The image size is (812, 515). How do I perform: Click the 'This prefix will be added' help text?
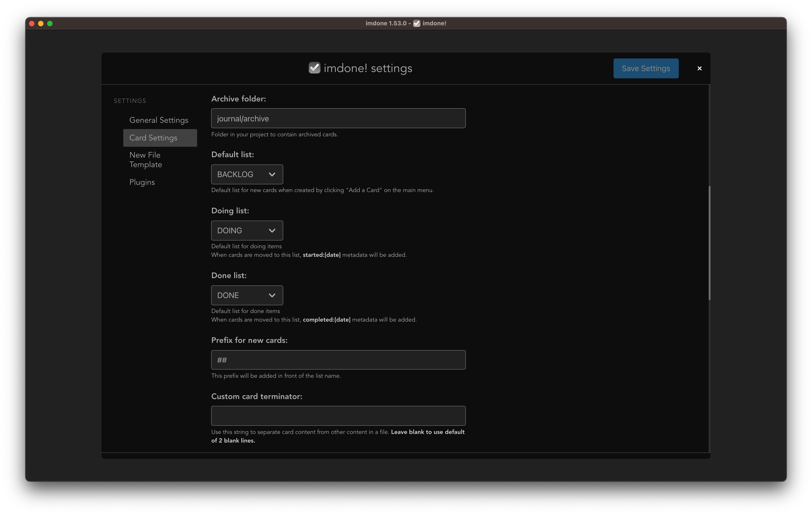click(x=276, y=376)
